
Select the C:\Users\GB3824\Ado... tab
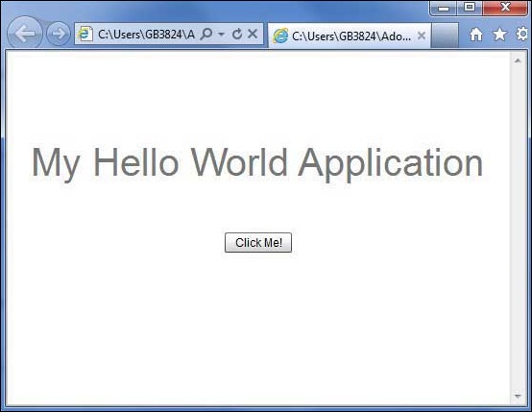pos(350,36)
